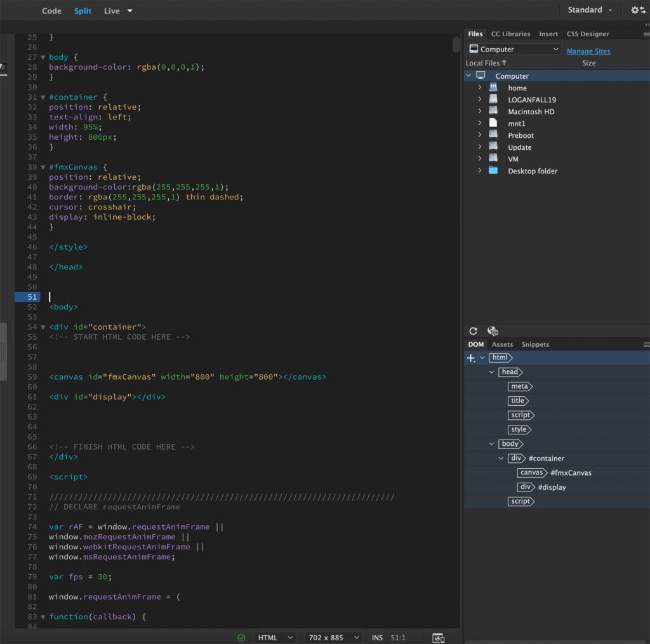
Task: Select the canvas #fmxCanvas DOM node
Action: click(x=532, y=473)
